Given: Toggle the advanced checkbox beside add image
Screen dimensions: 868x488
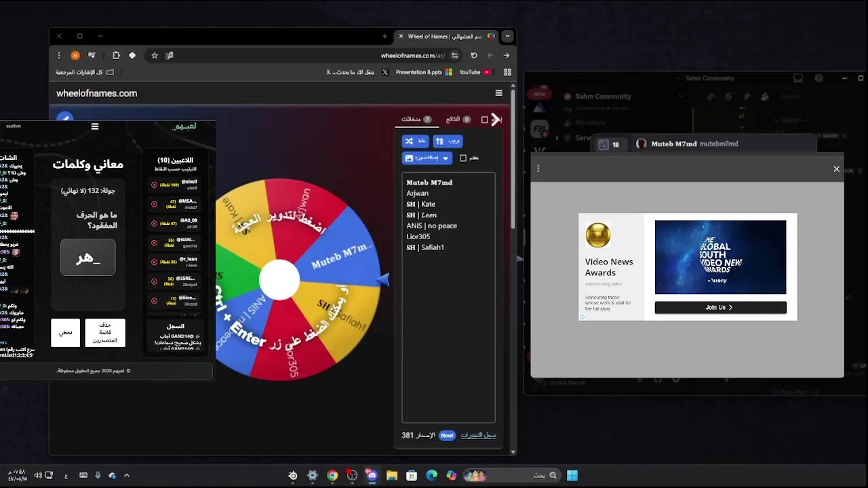Looking at the screenshot, I should tap(463, 158).
